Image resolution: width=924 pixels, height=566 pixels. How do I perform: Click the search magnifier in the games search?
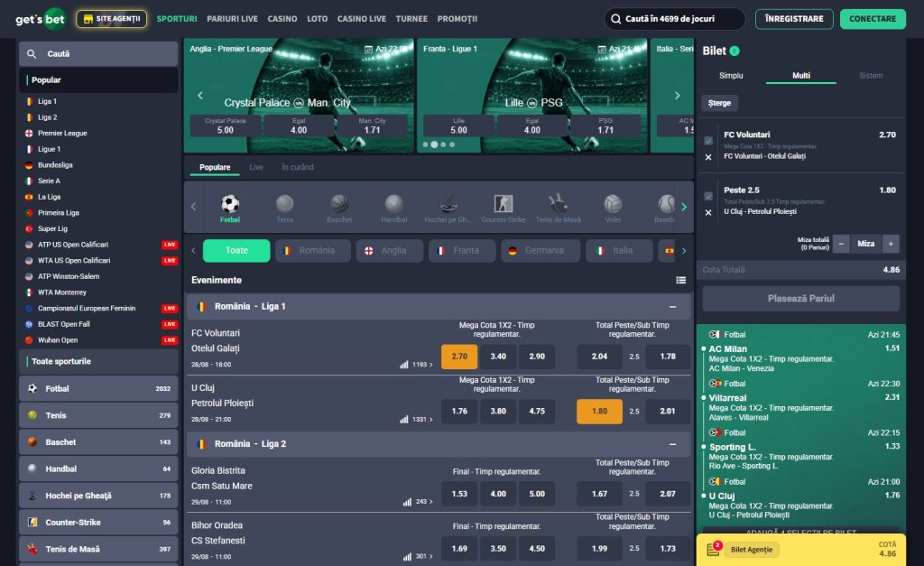pyautogui.click(x=615, y=19)
